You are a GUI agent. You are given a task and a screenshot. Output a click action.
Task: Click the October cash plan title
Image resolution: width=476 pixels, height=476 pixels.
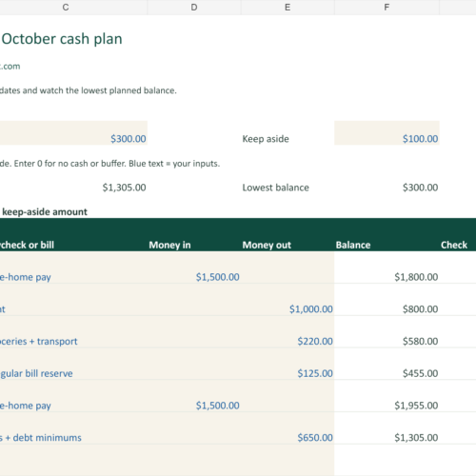tap(62, 39)
